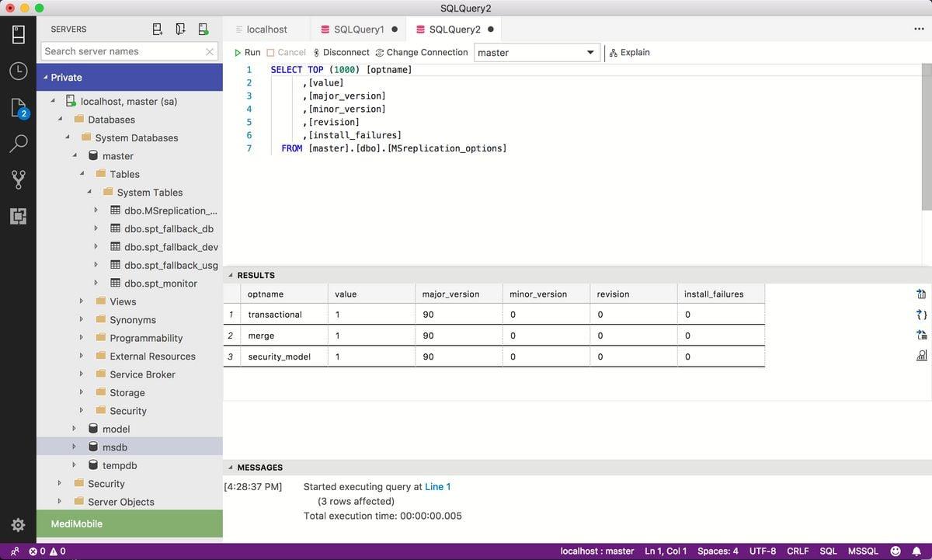Switch to the localhost tab
932x560 pixels.
point(266,30)
